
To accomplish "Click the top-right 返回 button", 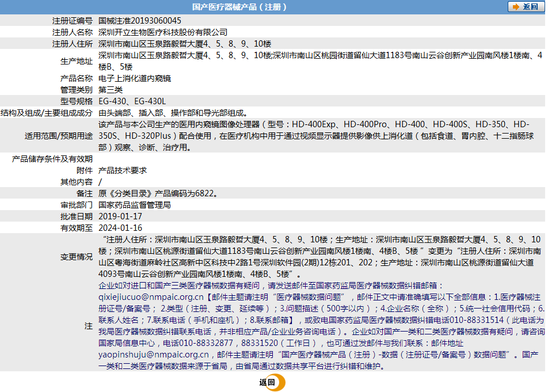I will 526,7.
